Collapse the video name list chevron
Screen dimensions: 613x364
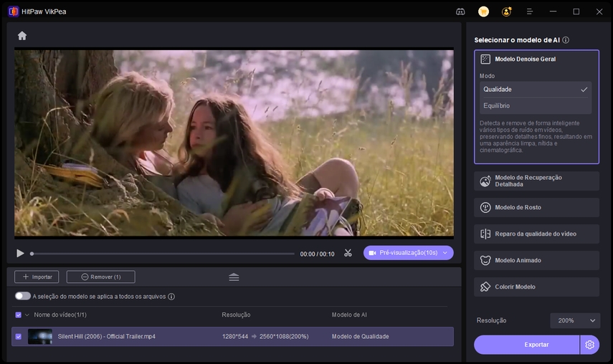(x=27, y=315)
